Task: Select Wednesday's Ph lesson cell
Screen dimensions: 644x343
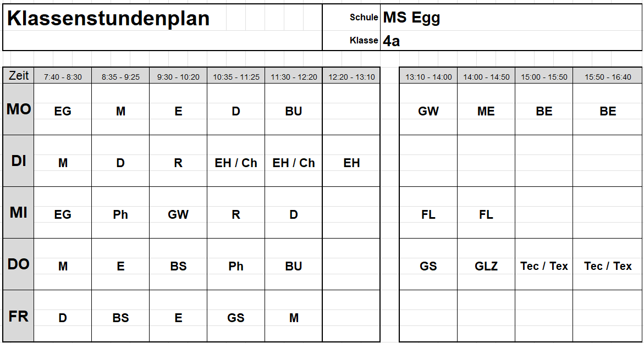Action: click(120, 213)
